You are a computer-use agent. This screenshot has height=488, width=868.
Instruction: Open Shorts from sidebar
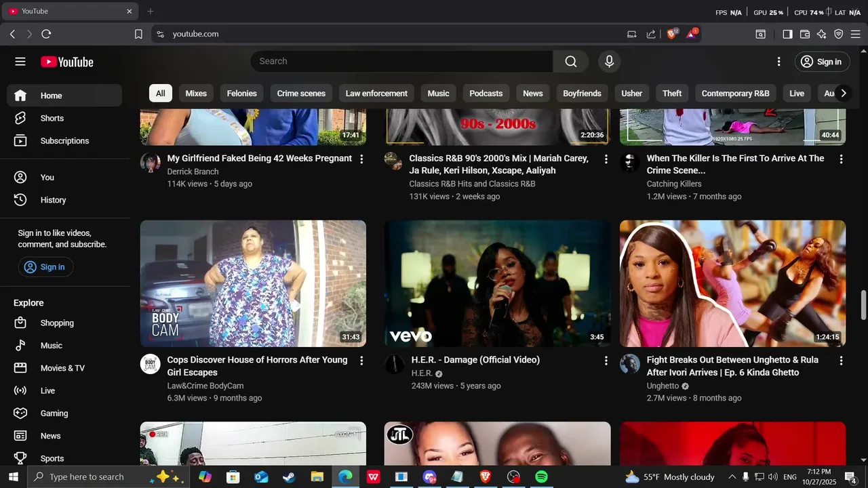pyautogui.click(x=64, y=118)
